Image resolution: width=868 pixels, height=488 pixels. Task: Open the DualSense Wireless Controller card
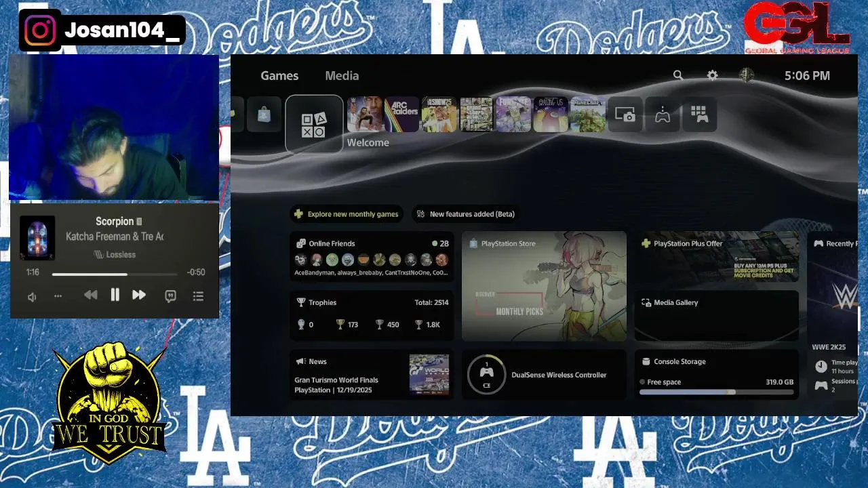click(544, 374)
